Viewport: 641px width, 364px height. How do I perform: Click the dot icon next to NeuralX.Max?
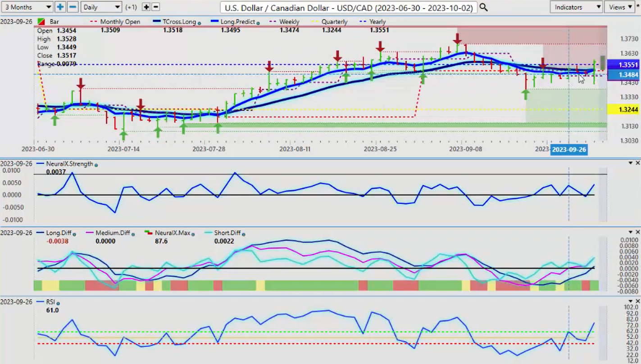point(193,234)
